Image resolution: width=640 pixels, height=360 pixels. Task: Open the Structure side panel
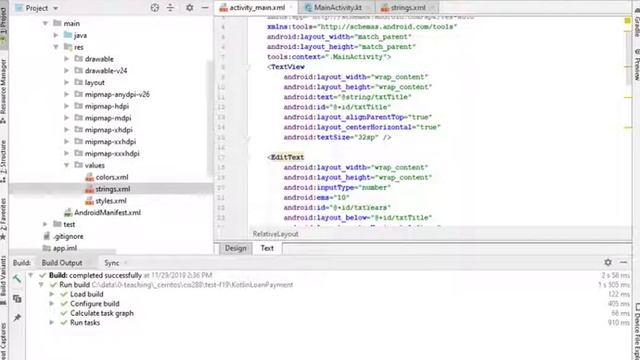pos(3,162)
